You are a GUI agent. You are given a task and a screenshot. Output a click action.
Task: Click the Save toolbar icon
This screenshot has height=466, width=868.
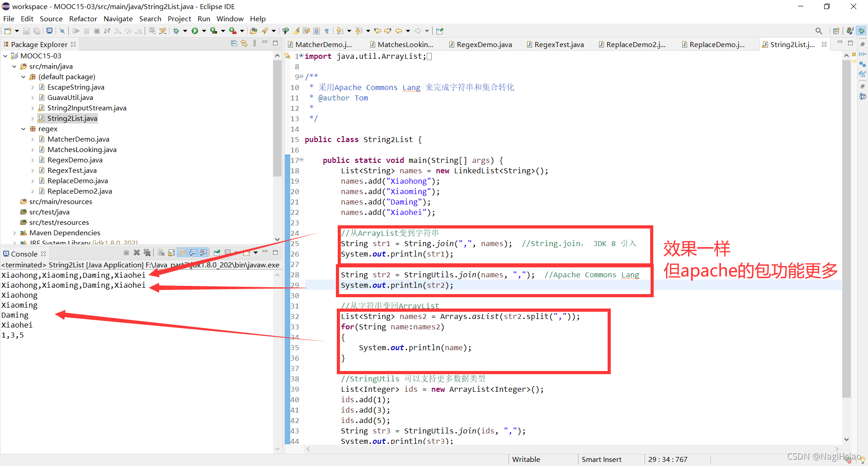pyautogui.click(x=26, y=31)
